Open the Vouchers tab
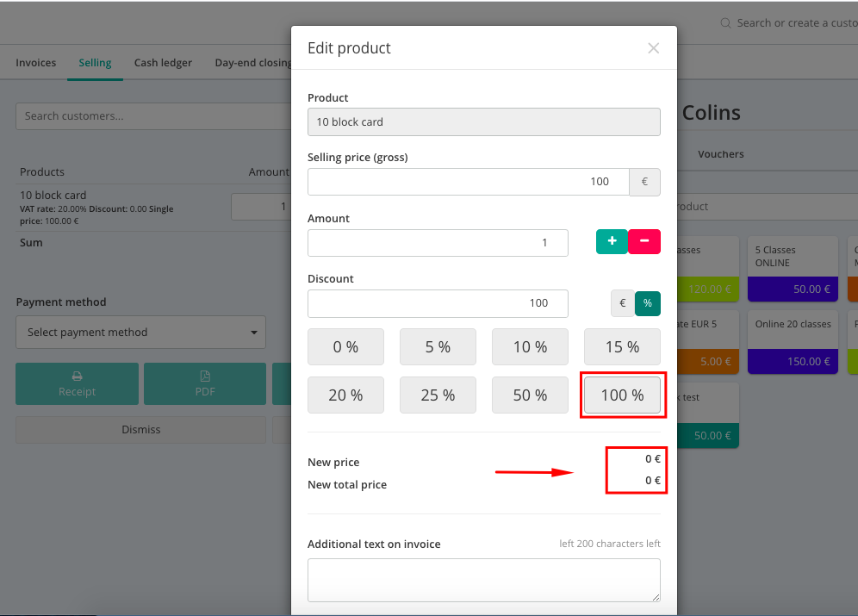This screenshot has height=616, width=858. pyautogui.click(x=721, y=154)
